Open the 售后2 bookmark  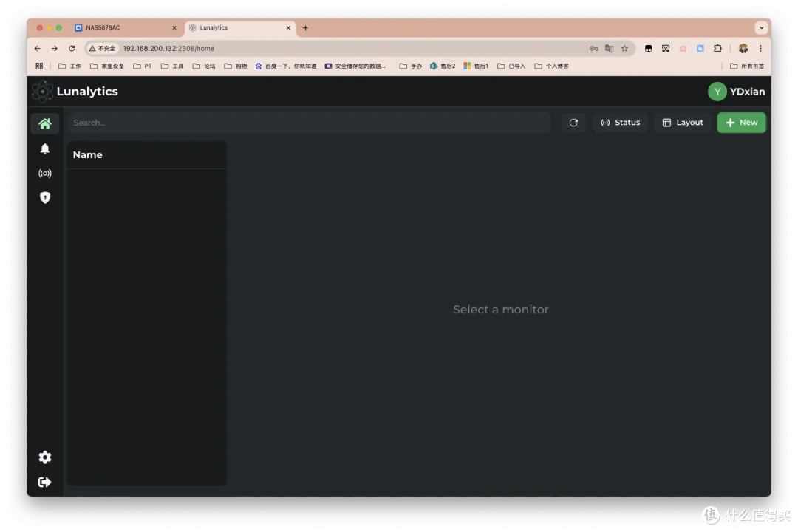[x=443, y=66]
